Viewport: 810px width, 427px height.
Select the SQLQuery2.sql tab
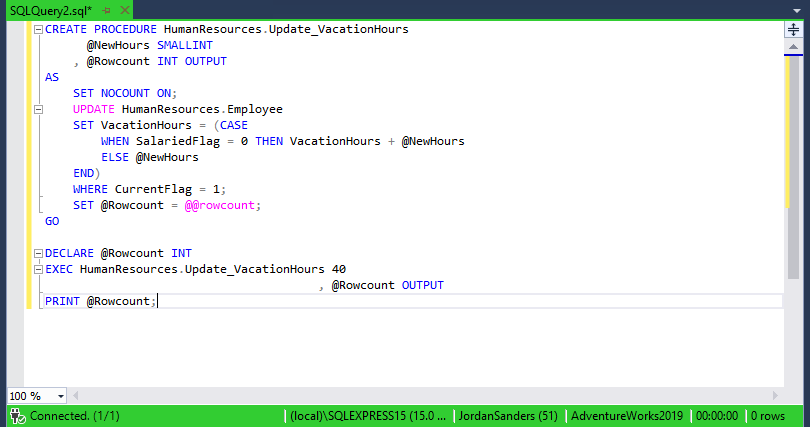coord(51,10)
